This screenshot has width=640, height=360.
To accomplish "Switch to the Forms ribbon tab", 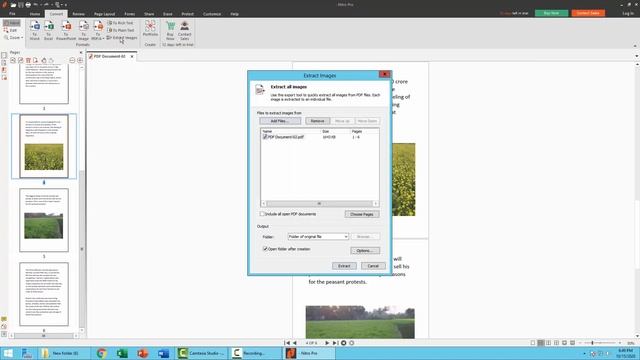I will (x=130, y=14).
